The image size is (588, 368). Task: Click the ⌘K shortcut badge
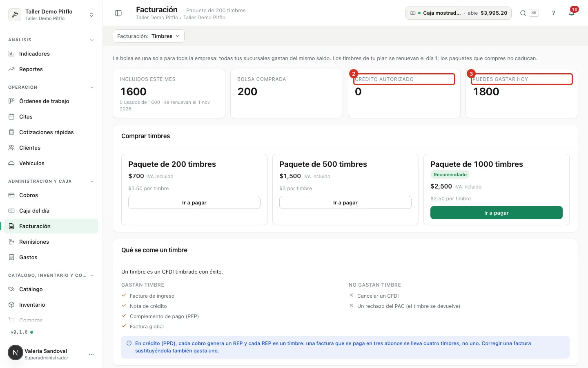click(534, 13)
